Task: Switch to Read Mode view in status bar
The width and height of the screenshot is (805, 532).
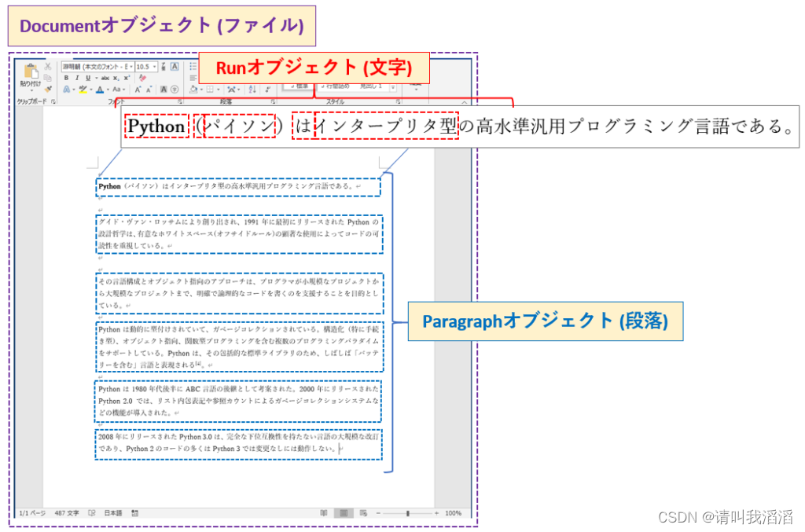Action: tap(324, 513)
